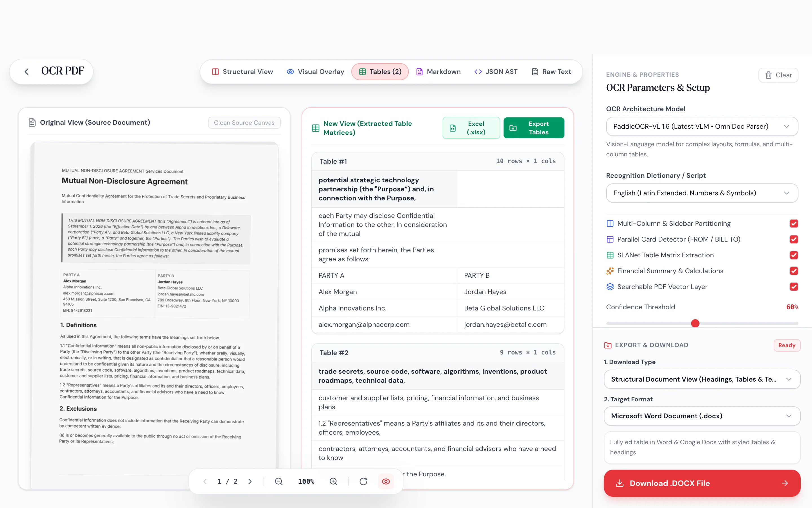The image size is (812, 508).
Task: Click the Searchable PDF layers icon
Action: tap(610, 287)
